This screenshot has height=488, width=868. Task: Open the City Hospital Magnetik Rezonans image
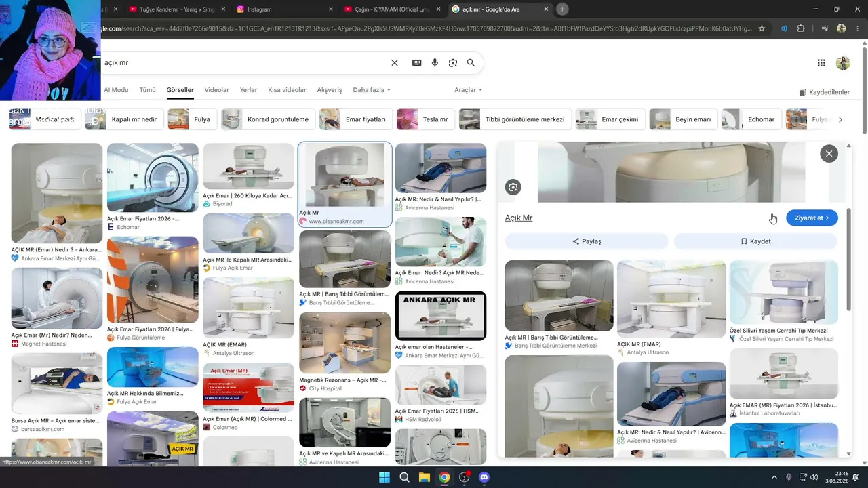pyautogui.click(x=344, y=343)
